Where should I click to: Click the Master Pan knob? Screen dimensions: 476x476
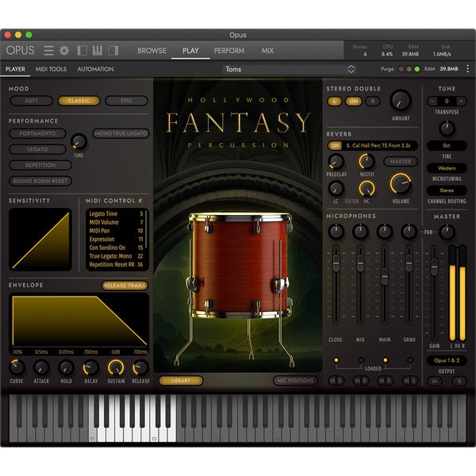tap(447, 232)
